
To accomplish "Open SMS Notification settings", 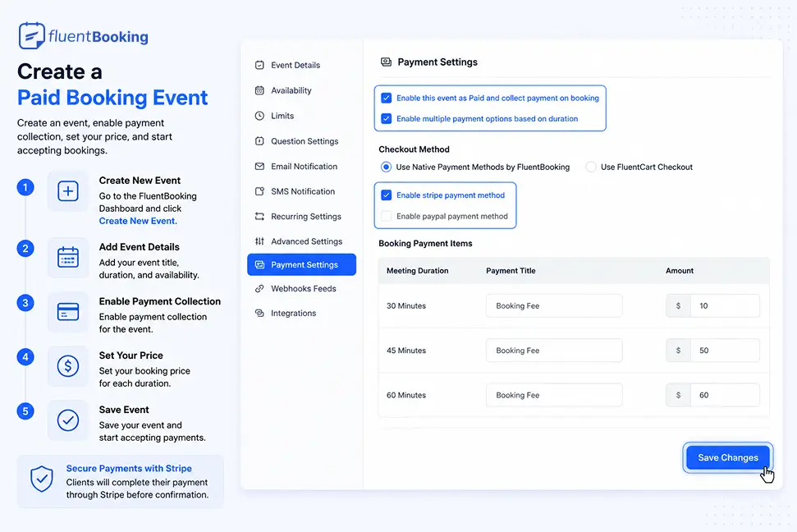I will tap(301, 191).
